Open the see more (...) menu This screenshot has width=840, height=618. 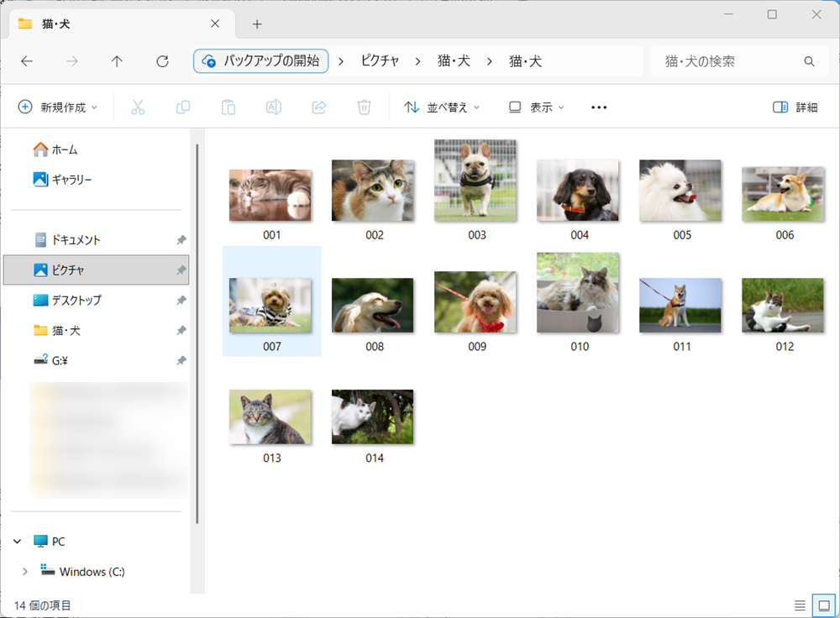598,107
